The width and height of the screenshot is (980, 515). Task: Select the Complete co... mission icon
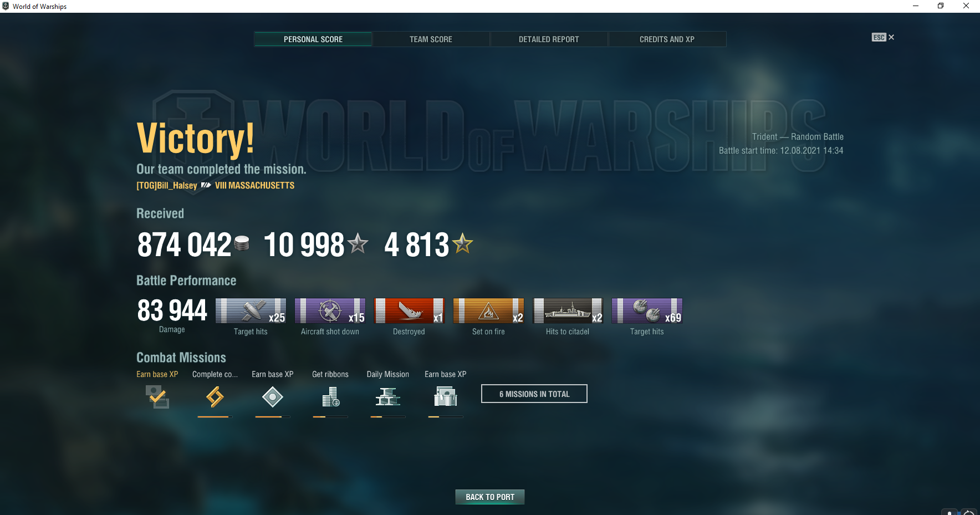215,397
